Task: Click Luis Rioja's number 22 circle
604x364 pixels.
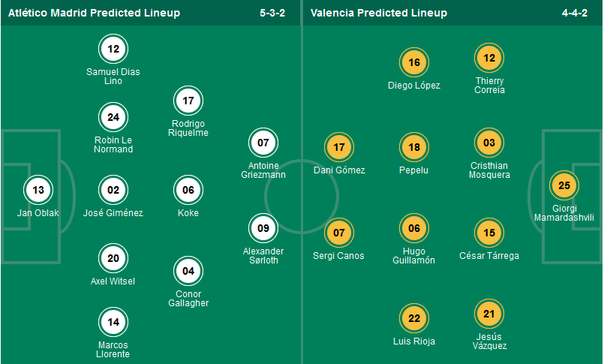Action: [414, 319]
